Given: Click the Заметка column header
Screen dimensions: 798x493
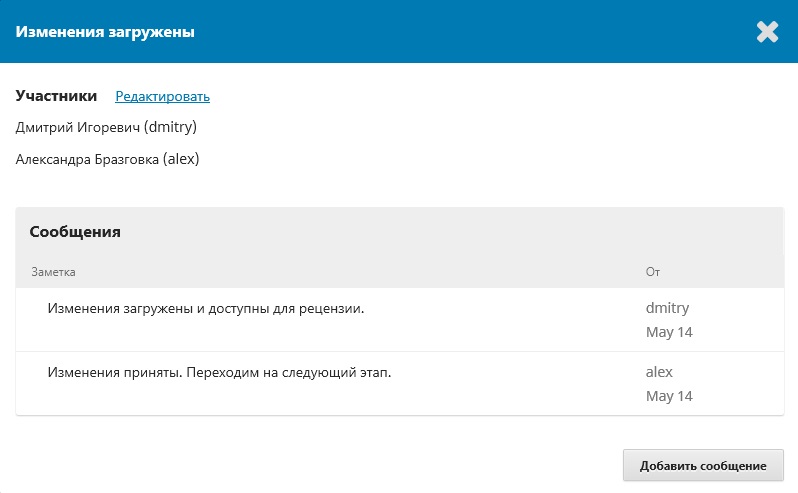Looking at the screenshot, I should click(53, 272).
